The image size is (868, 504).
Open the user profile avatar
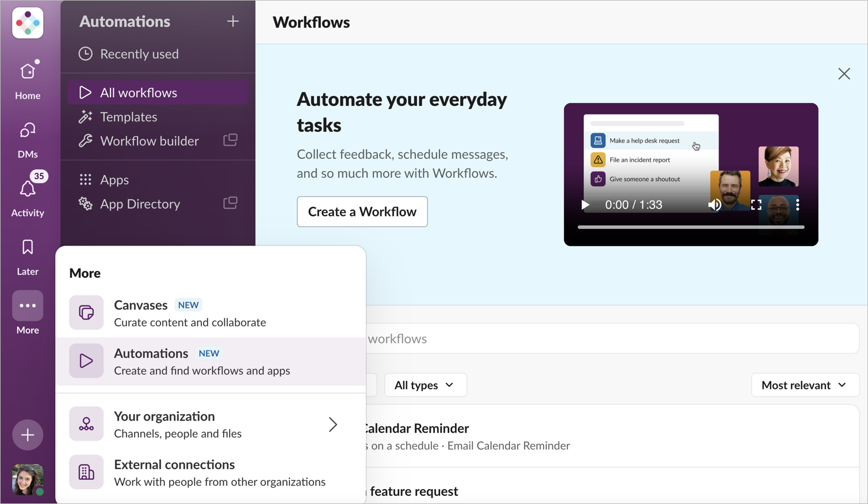pos(28,479)
